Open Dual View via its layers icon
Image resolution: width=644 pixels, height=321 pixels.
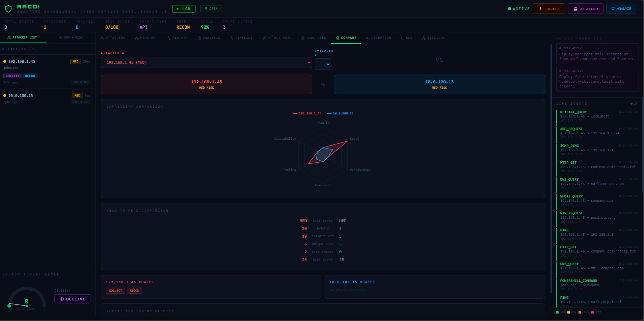[x=303, y=38]
